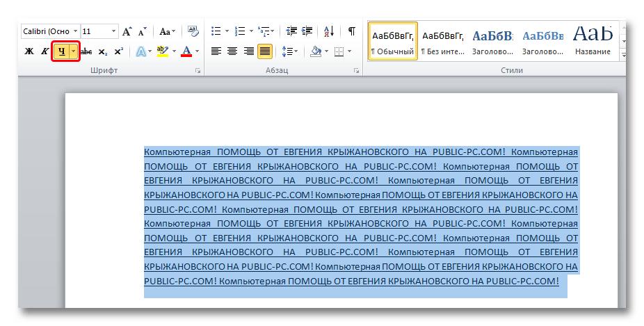Open underline style dropdown arrow
Viewport: 644px width, 326px height.
[74, 51]
